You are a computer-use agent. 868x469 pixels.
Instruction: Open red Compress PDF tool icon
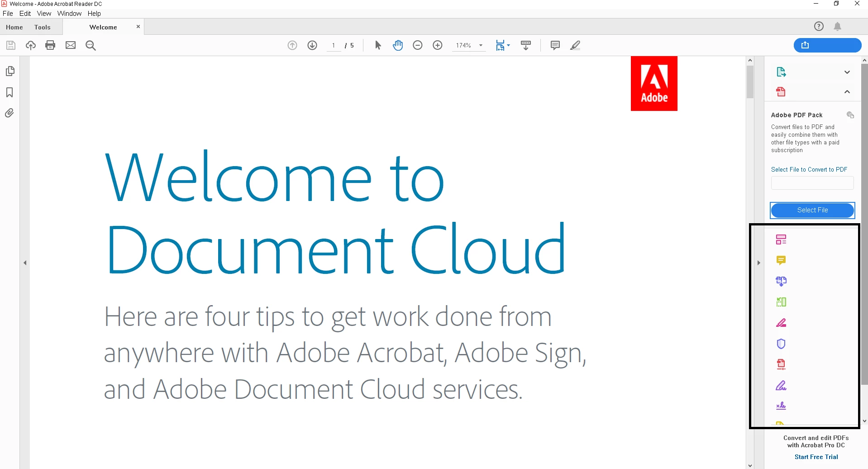click(x=781, y=364)
